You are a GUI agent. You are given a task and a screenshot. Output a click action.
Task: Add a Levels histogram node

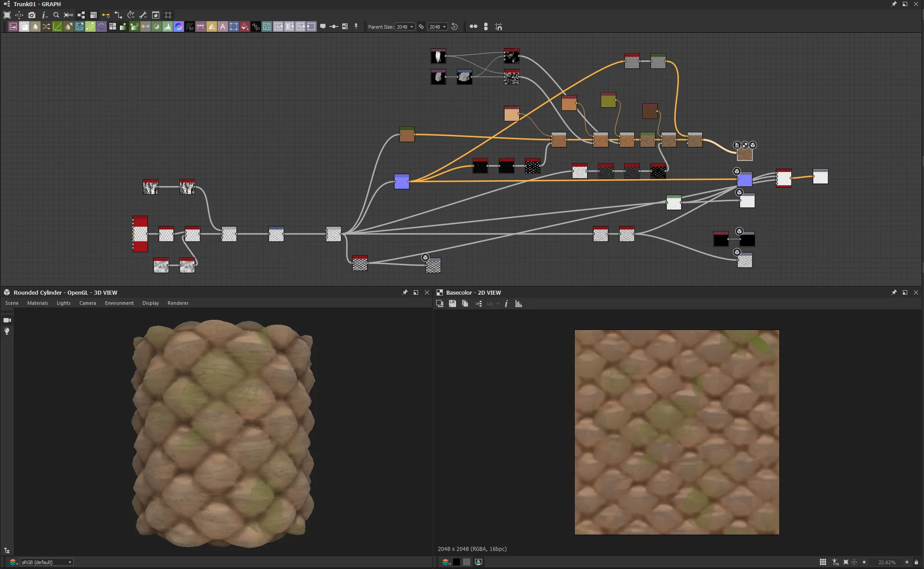(168, 27)
